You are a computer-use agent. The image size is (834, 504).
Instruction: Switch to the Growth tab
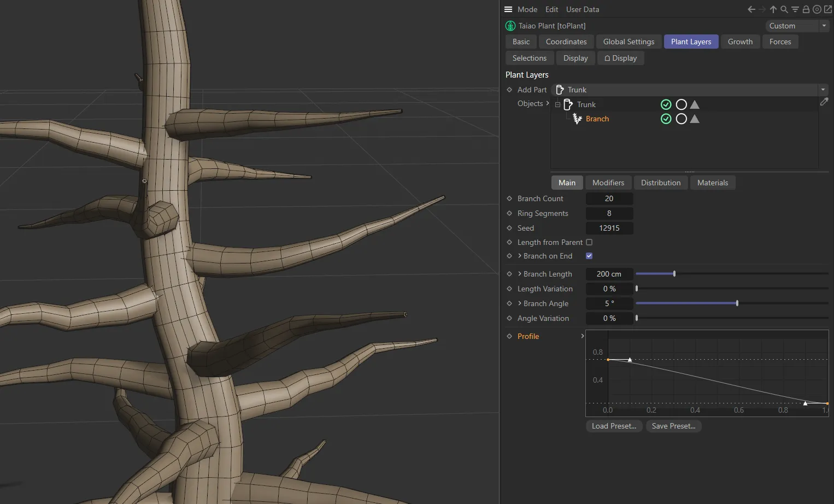pyautogui.click(x=740, y=42)
